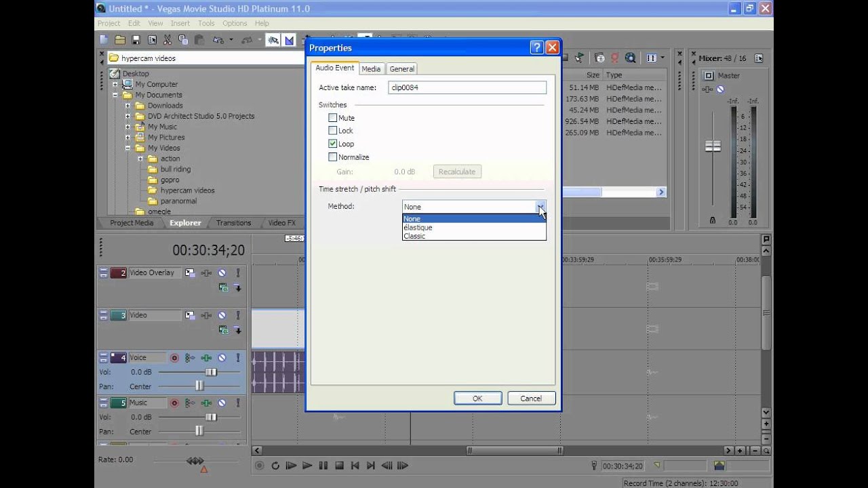The image size is (868, 488).
Task: Click the compositing mode icon on Video track
Action: [224, 330]
